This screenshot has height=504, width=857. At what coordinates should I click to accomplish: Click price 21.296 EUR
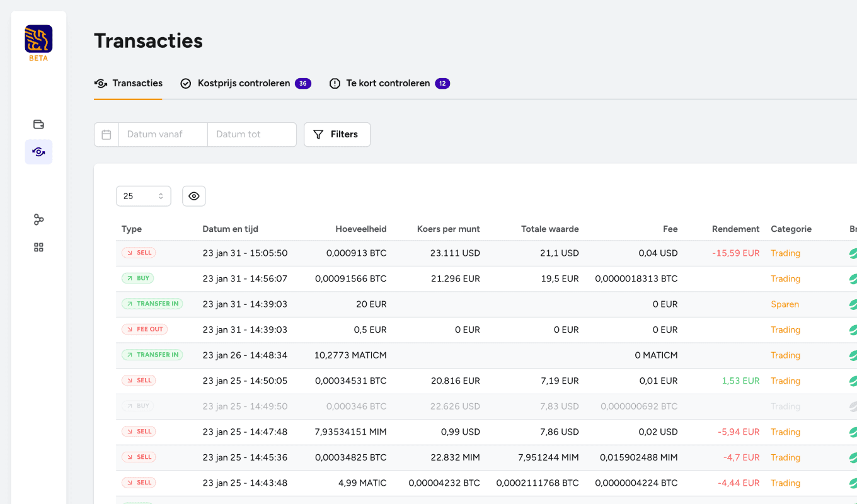pyautogui.click(x=456, y=278)
